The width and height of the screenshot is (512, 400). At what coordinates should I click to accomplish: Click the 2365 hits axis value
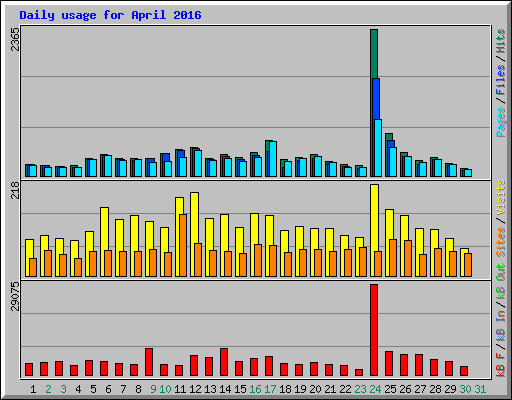click(15, 39)
